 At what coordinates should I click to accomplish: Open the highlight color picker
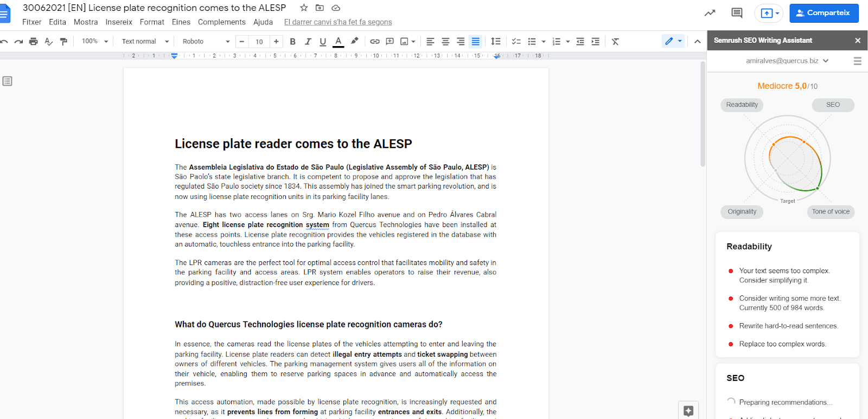click(x=354, y=41)
